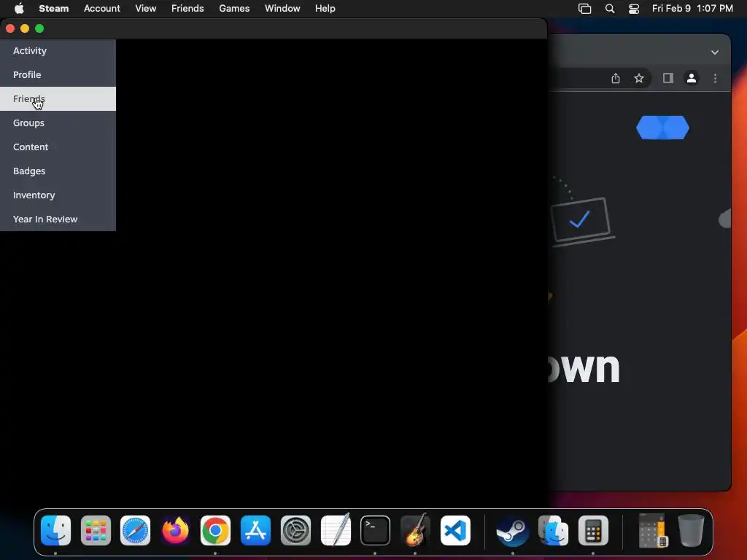Open the Finder-faced app icon beside Steam
747x560 pixels.
click(x=553, y=531)
